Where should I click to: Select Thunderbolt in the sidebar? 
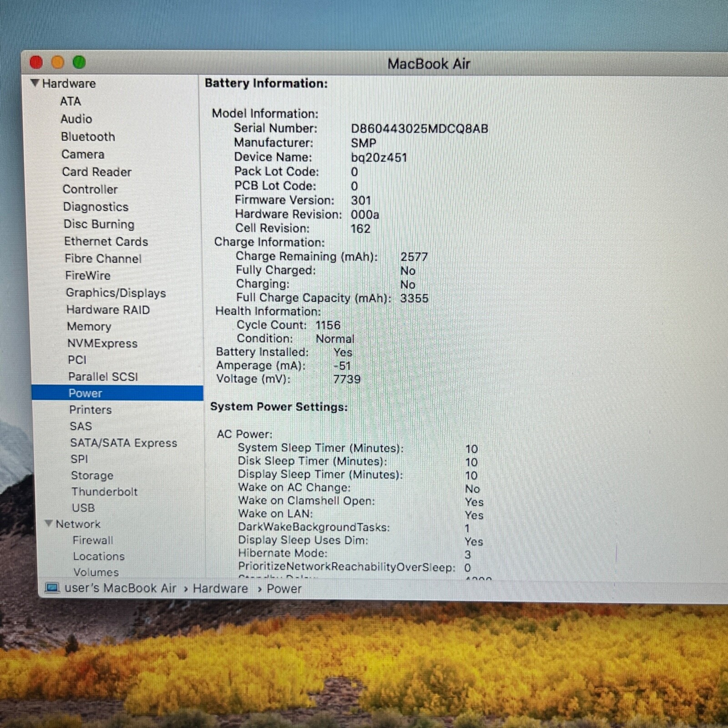[x=105, y=491]
